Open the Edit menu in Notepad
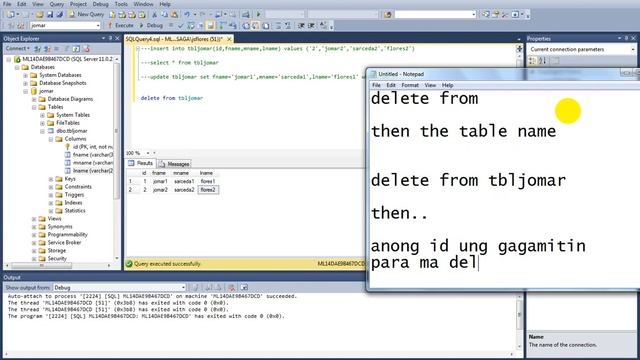 391,85
